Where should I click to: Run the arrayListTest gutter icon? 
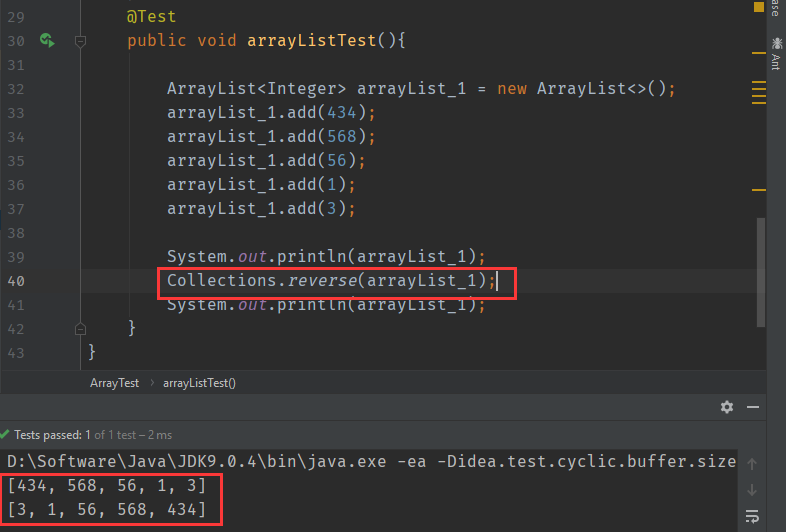click(47, 40)
